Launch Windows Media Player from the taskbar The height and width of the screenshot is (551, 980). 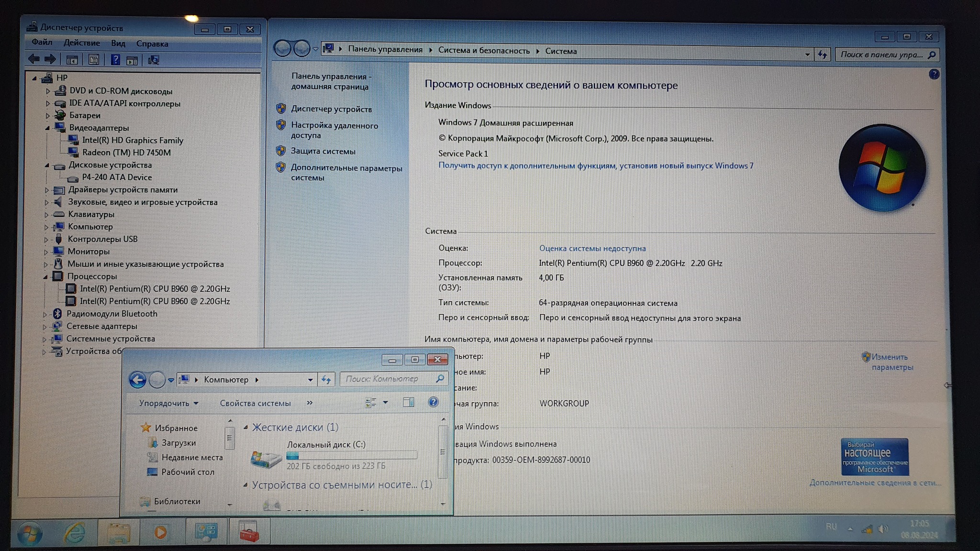pyautogui.click(x=160, y=532)
